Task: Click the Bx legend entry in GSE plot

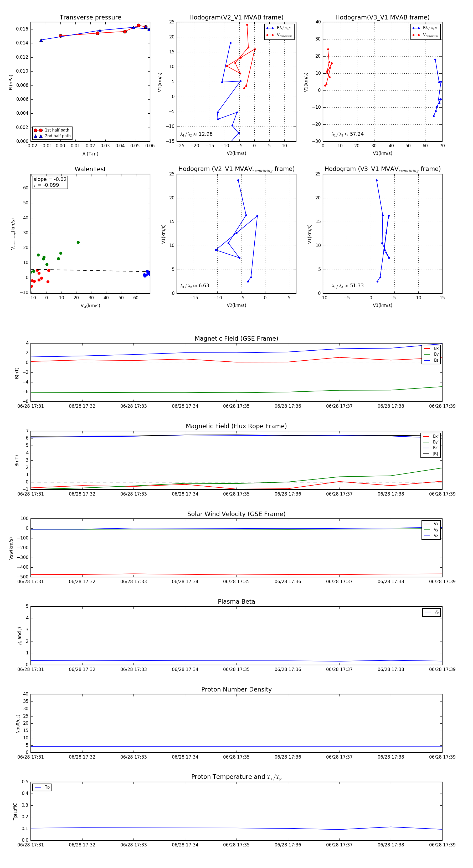Action: click(431, 349)
